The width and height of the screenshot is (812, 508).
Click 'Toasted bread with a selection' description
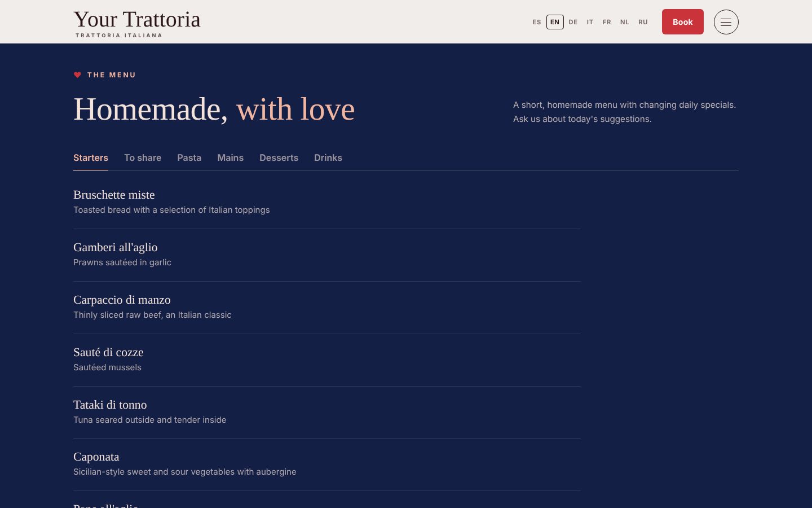[171, 210]
